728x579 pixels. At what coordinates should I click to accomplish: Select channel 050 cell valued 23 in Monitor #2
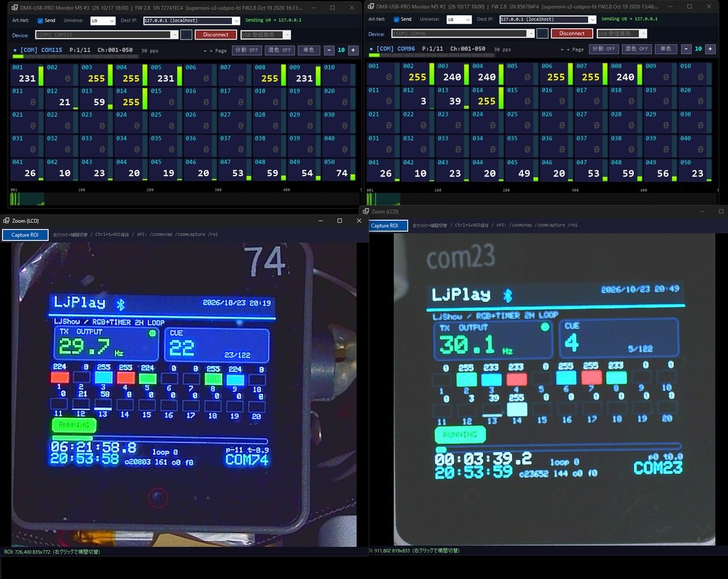coord(695,170)
